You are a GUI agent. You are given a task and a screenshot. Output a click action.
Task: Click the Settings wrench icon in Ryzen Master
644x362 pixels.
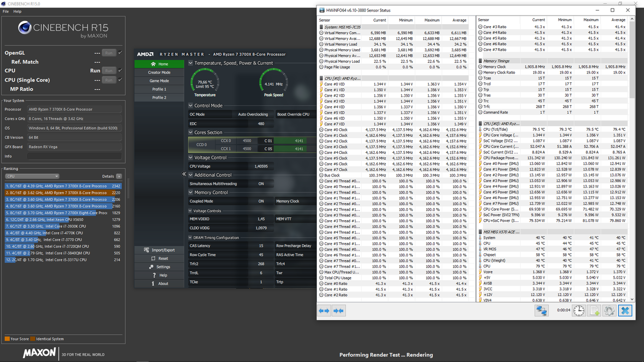(151, 267)
